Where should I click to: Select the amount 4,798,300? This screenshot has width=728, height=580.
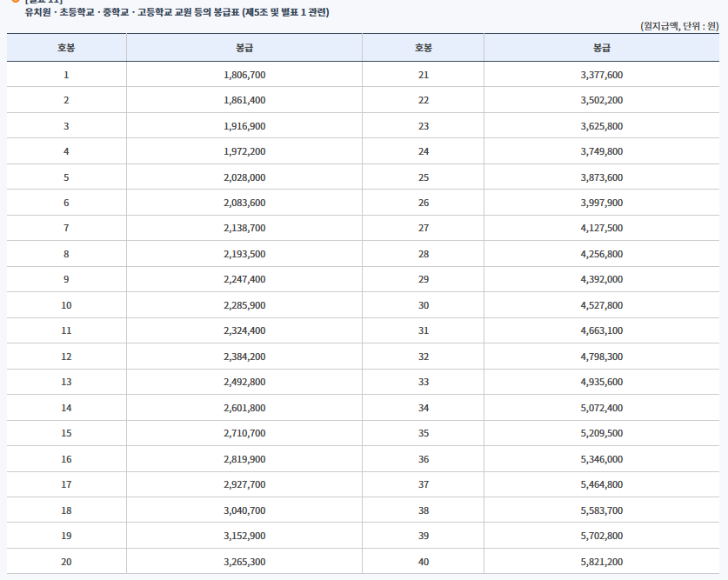click(601, 357)
